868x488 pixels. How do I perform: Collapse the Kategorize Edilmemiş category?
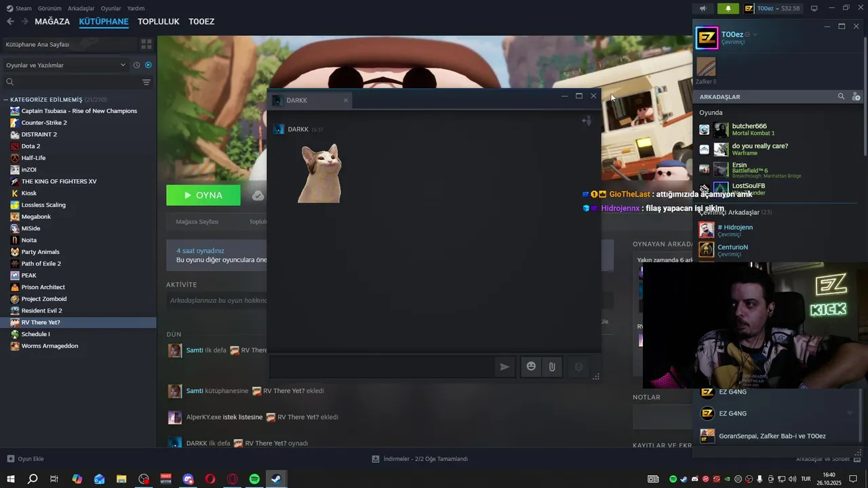click(x=6, y=100)
